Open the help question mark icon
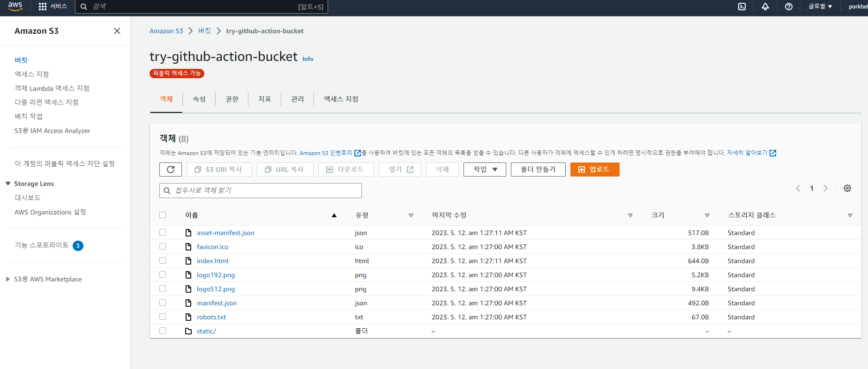This screenshot has height=369, width=868. (x=789, y=7)
